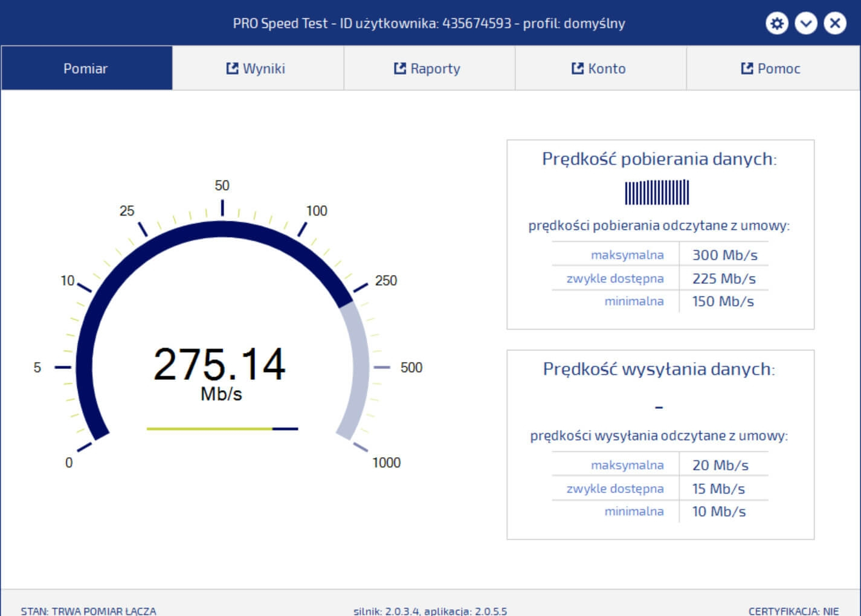The height and width of the screenshot is (616, 861).
Task: Click the 'CERTYFIKACJA: NIE' status text
Action: [793, 611]
